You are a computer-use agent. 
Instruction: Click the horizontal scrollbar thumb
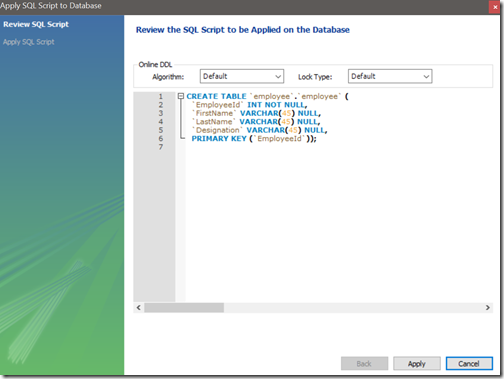[184, 307]
